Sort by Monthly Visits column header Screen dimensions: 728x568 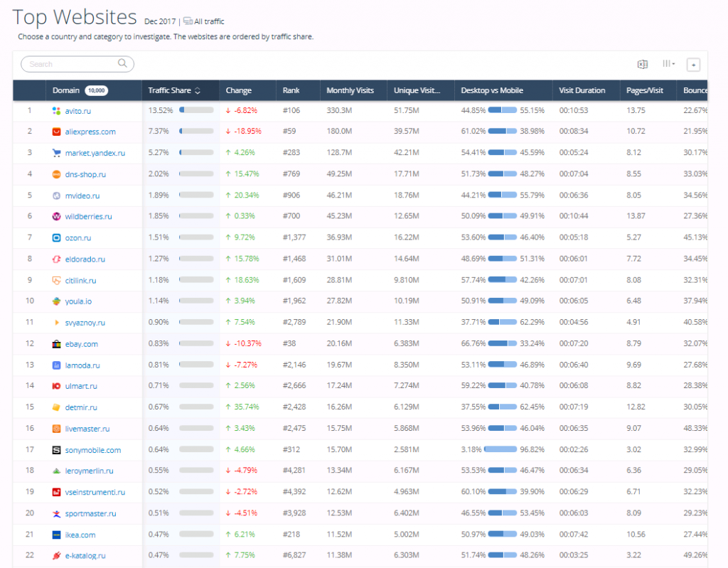click(350, 90)
